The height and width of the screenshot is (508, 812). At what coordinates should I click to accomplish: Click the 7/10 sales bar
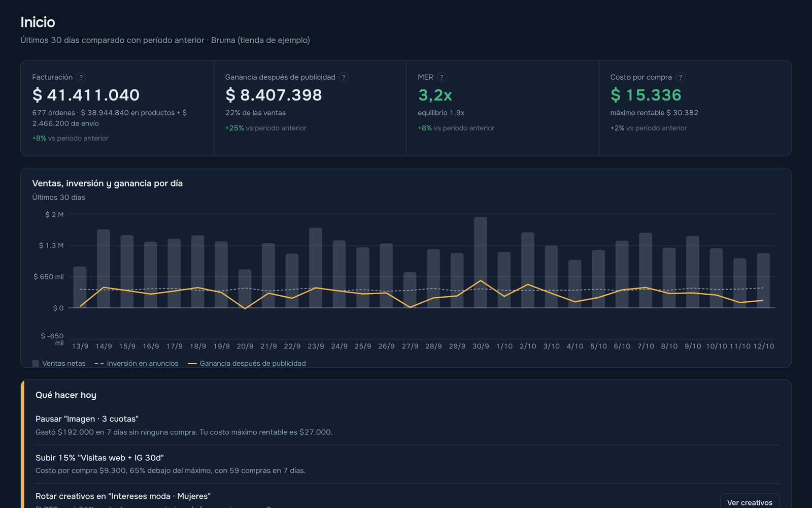tap(646, 270)
